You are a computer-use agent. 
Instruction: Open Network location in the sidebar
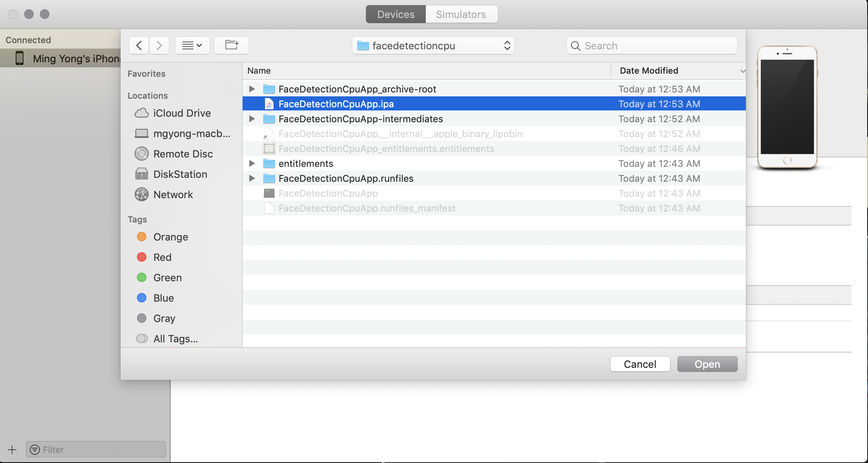click(173, 195)
